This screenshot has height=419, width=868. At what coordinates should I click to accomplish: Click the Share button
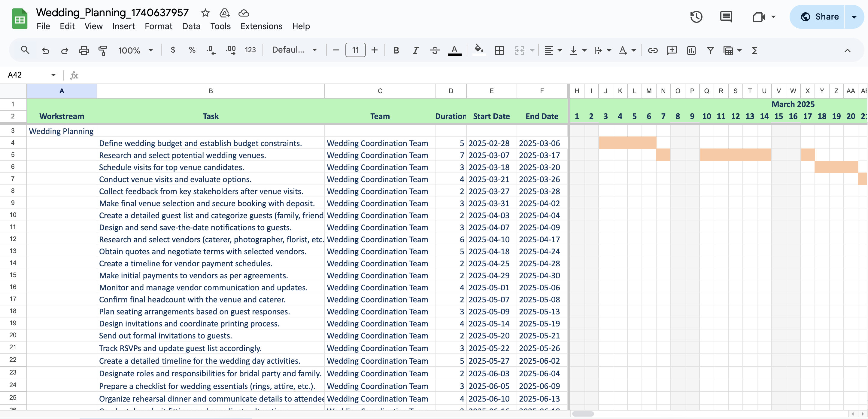(824, 17)
